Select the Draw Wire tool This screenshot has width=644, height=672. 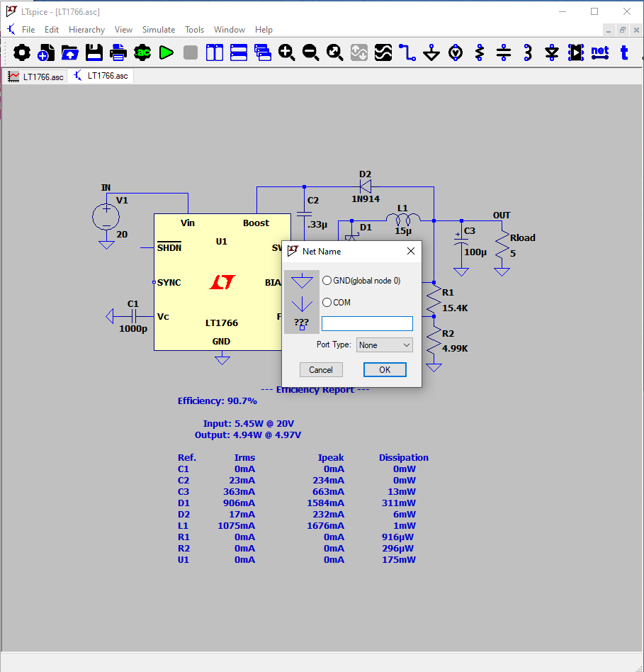pos(407,52)
